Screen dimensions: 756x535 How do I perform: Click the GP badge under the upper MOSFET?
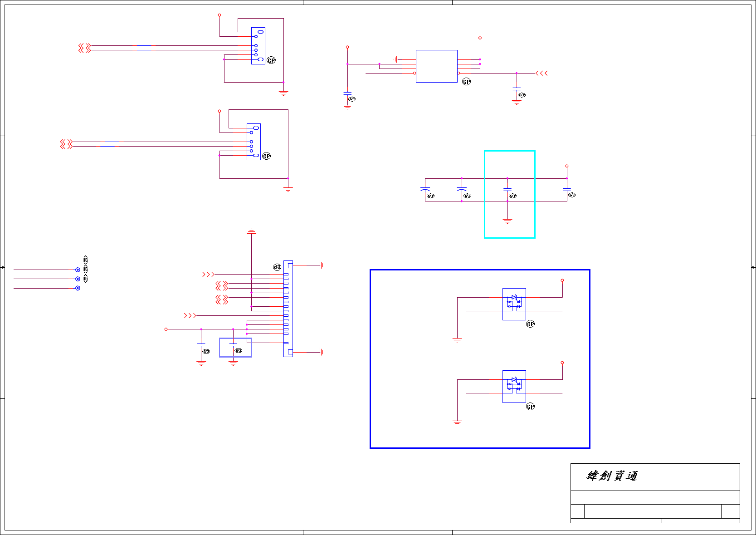click(531, 324)
